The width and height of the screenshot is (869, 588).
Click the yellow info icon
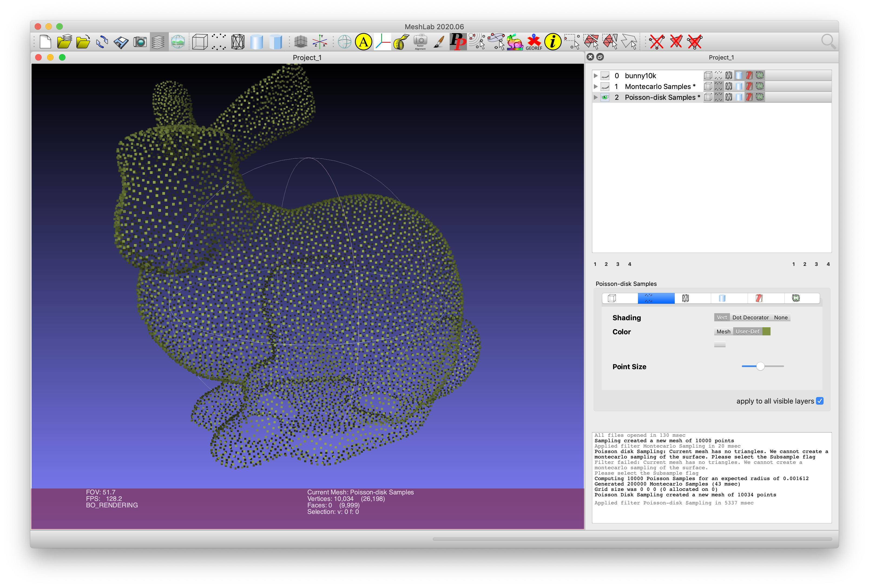pos(553,41)
